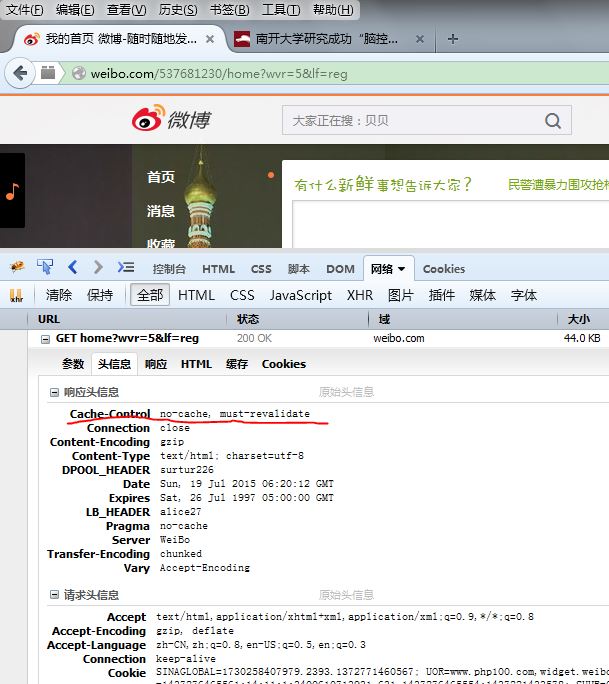
Task: Go to 消息 in Weibo sidebar
Action: pyautogui.click(x=161, y=211)
